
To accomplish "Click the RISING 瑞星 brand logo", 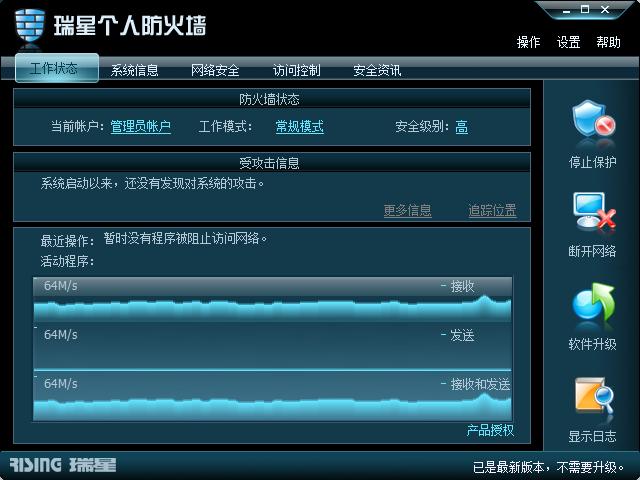I will point(63,465).
